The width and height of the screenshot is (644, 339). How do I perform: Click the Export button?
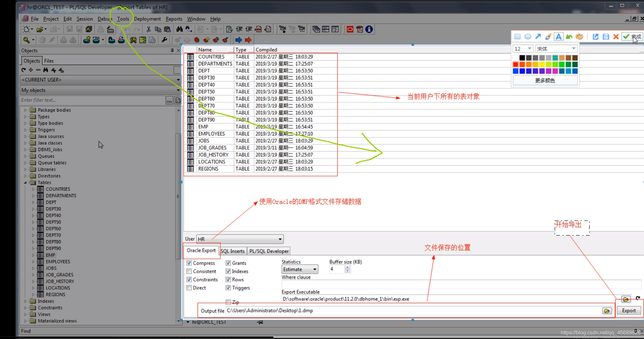coord(629,310)
